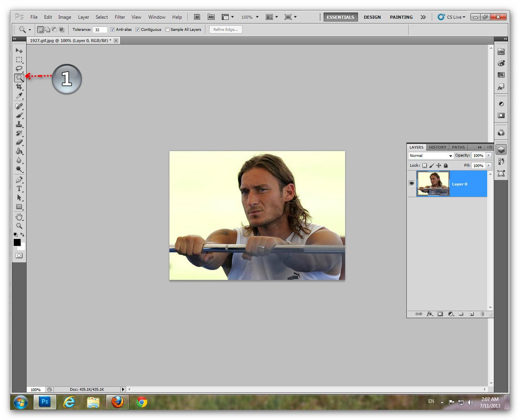
Task: Open the Image menu
Action: [x=65, y=17]
